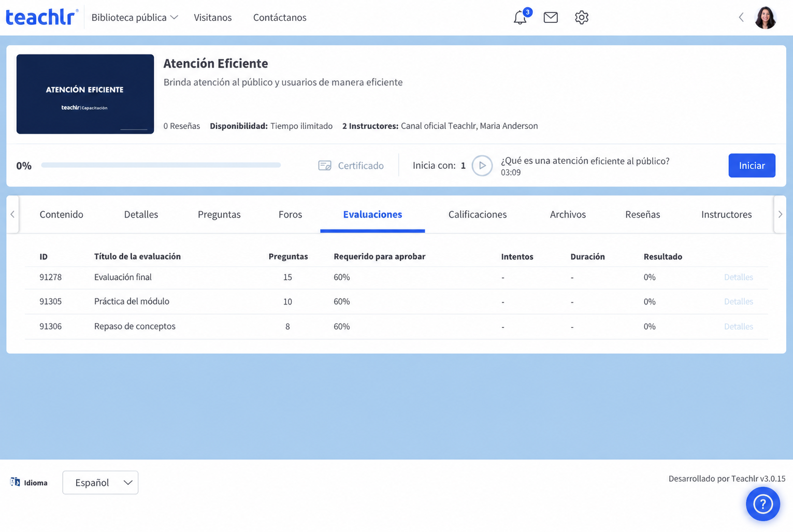This screenshot has width=793, height=532.
Task: Click the Evaluación final row title
Action: (123, 277)
